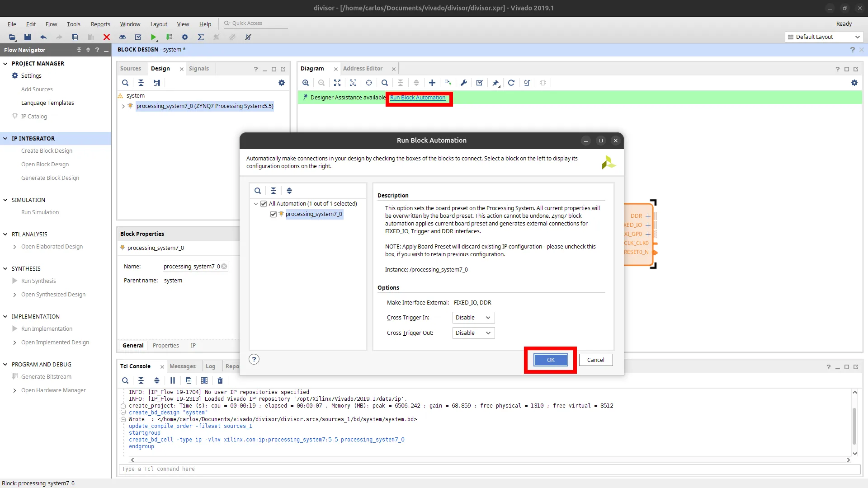Switch to Address Editor tab
868x488 pixels.
click(363, 69)
